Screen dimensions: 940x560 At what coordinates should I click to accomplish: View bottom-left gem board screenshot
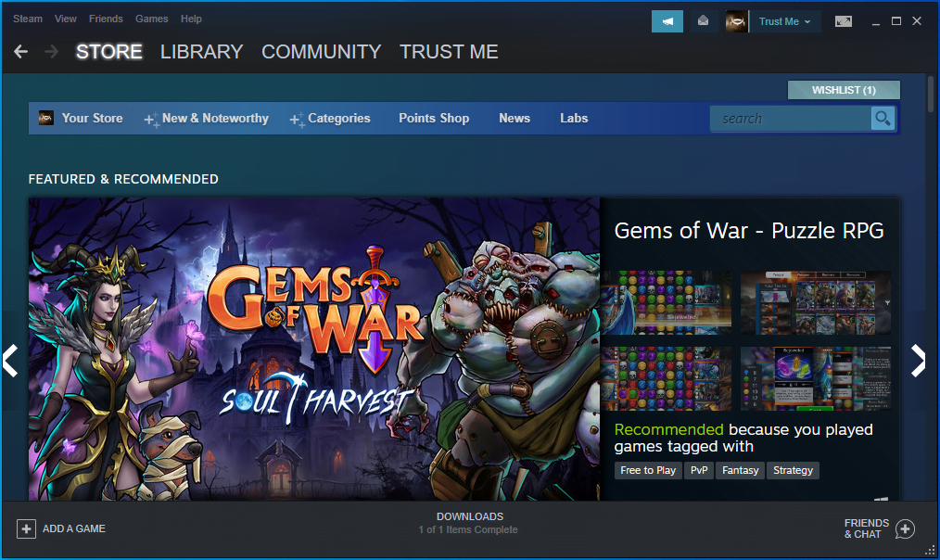coord(666,379)
